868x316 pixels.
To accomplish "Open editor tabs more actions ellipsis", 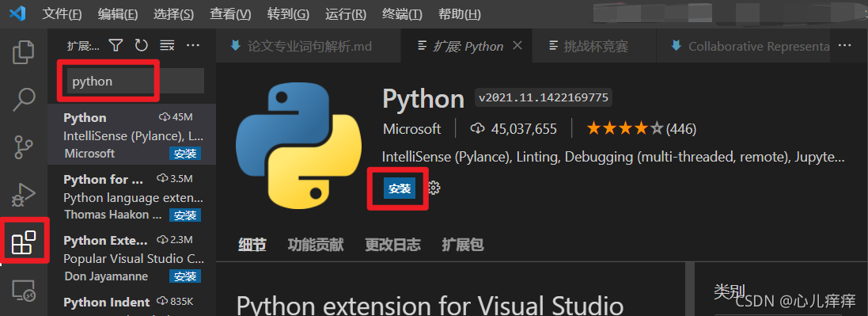I will click(844, 45).
